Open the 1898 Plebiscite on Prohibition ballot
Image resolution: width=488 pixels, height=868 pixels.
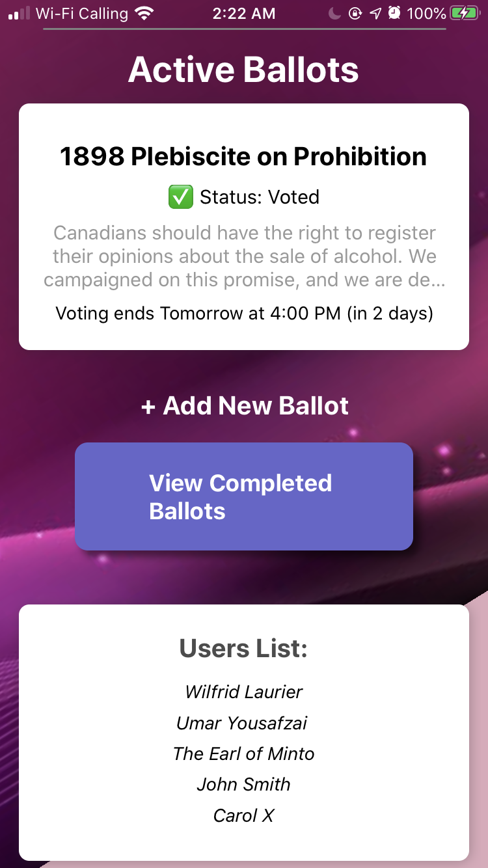(243, 157)
